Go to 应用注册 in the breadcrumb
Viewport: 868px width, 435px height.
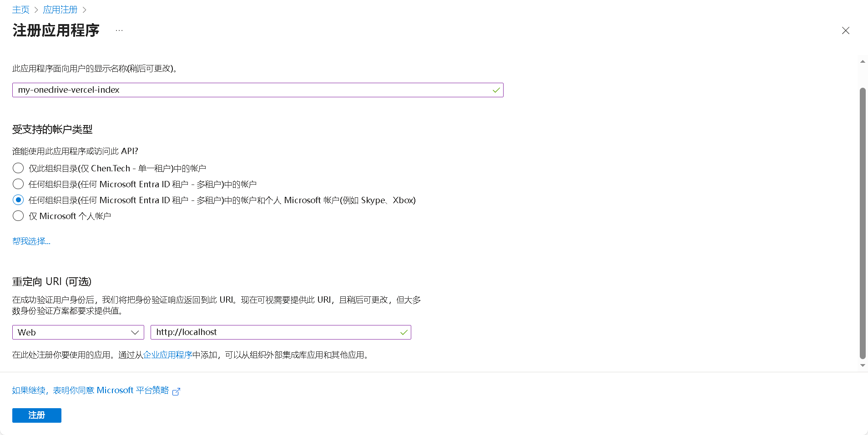click(x=60, y=10)
